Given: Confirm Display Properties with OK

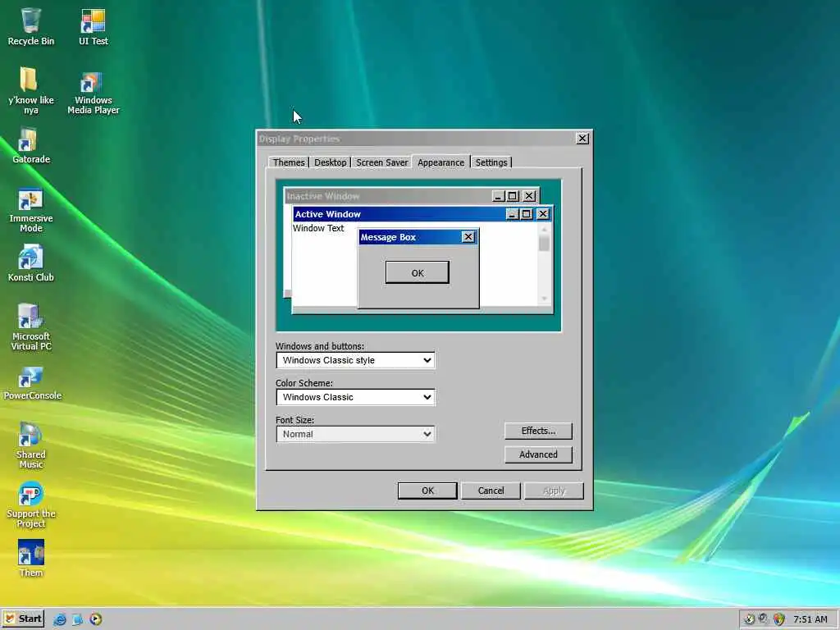Looking at the screenshot, I should point(427,491).
